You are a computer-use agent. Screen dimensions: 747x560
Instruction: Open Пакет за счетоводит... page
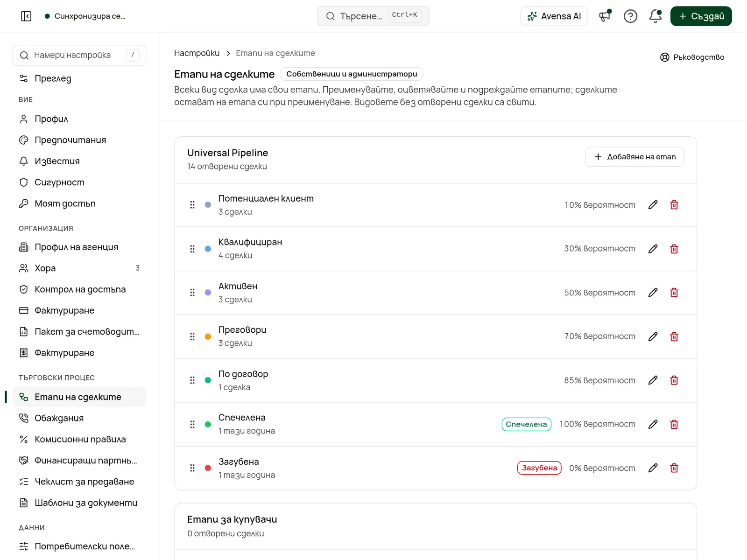click(79, 332)
